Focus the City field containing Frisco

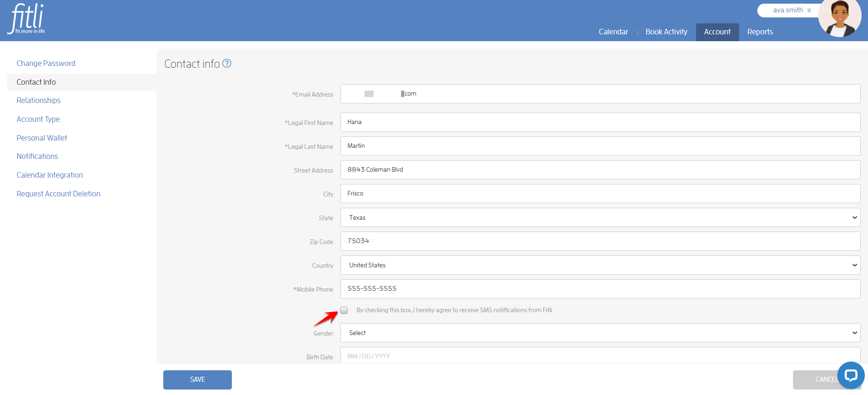pyautogui.click(x=600, y=194)
